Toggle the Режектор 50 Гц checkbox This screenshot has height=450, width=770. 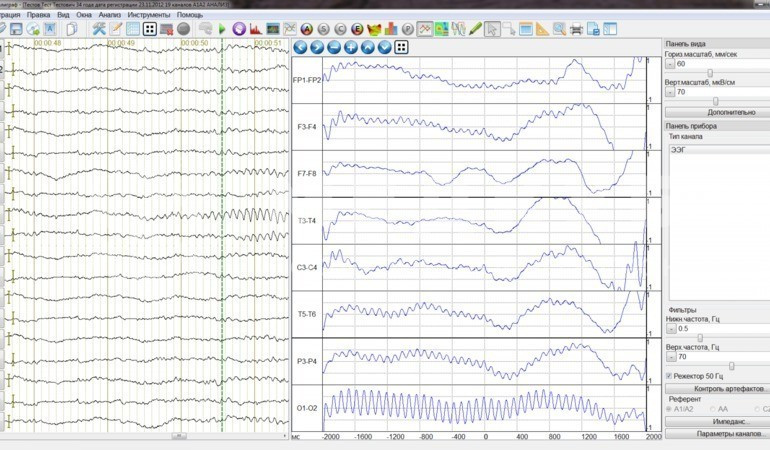[669, 376]
